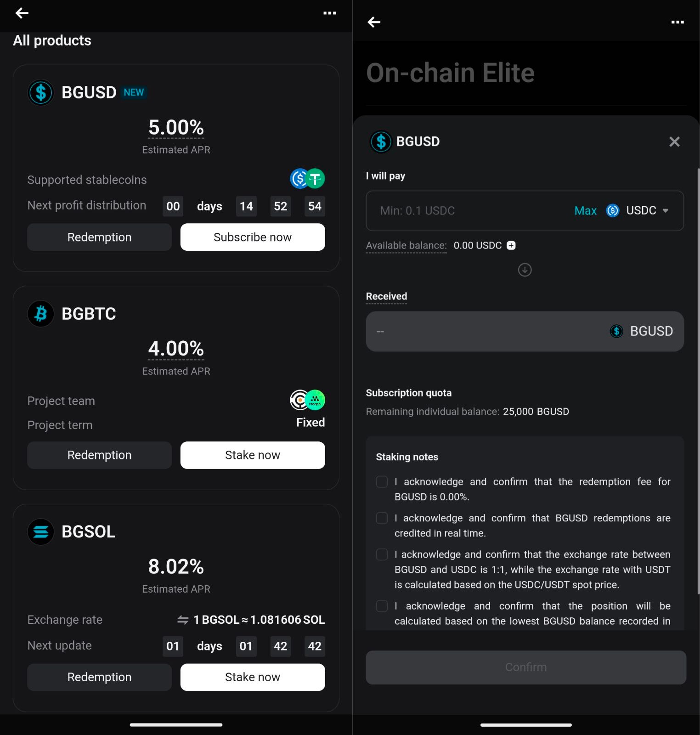This screenshot has width=700, height=735.
Task: Click Redemption on the BGSOL card
Action: coord(99,677)
